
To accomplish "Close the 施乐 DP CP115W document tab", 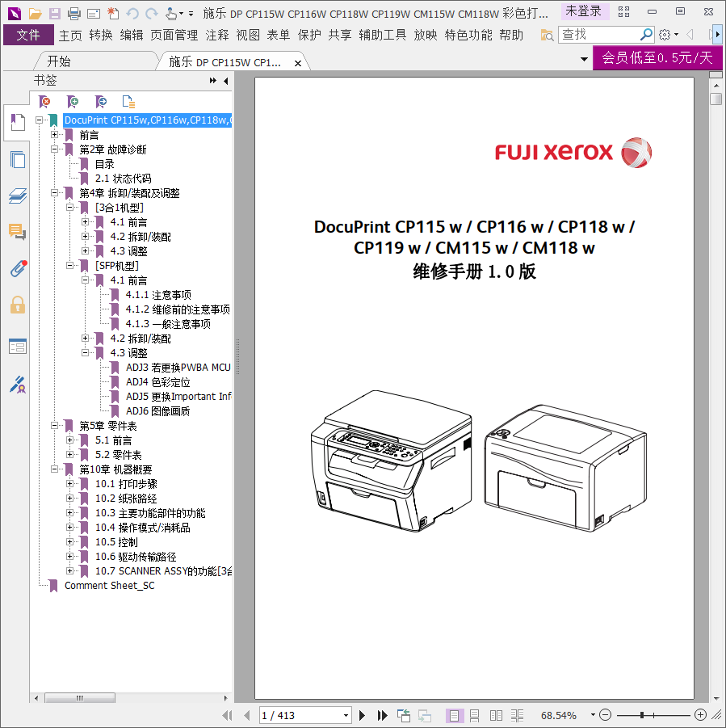I will [298, 63].
